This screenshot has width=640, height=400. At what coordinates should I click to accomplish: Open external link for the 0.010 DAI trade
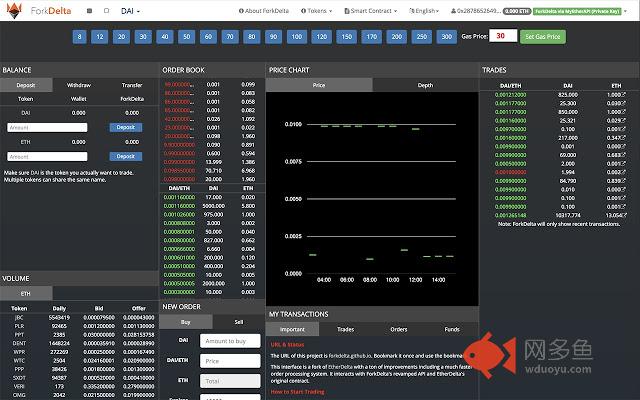[x=623, y=189]
